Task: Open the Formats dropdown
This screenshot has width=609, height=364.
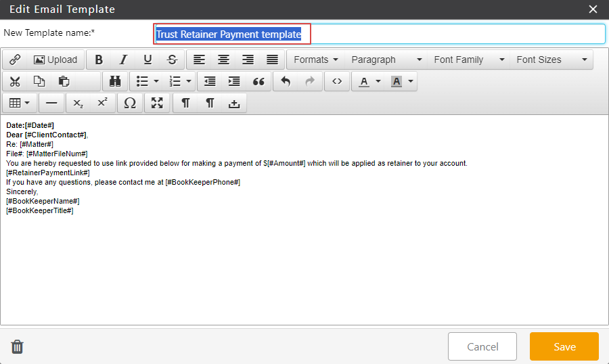Action: click(315, 60)
